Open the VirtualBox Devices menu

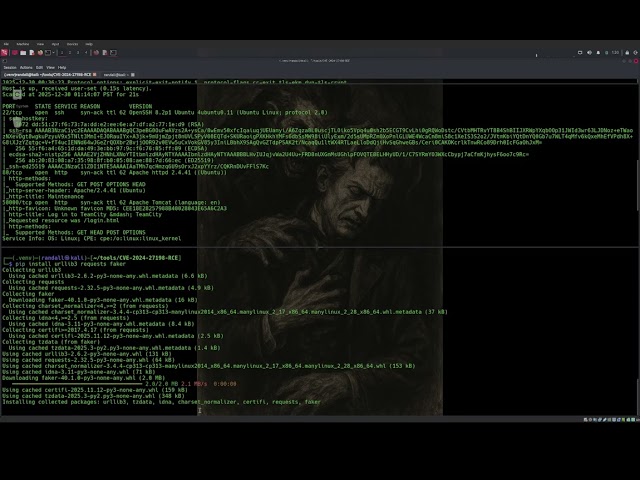tap(72, 44)
